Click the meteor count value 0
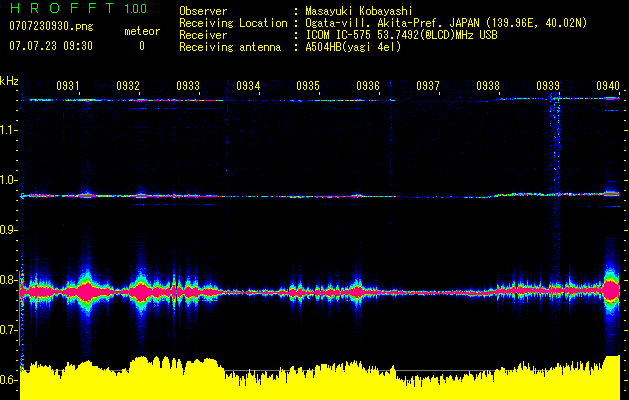Image resolution: width=629 pixels, height=400 pixels. [142, 46]
